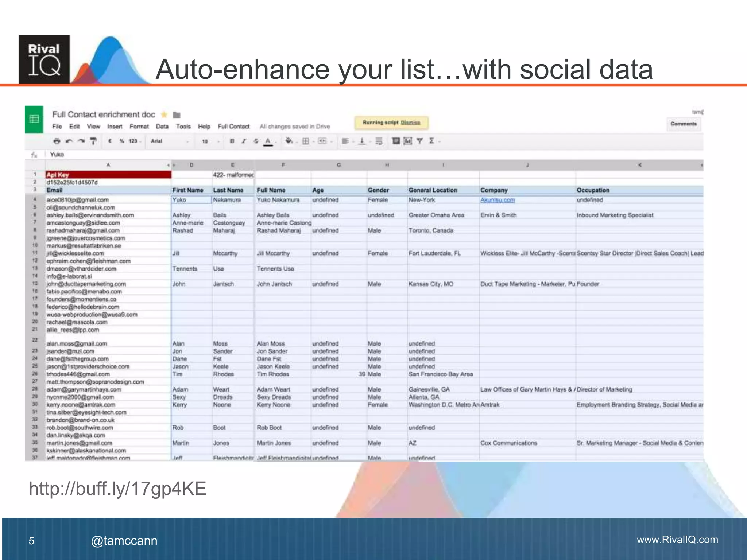
Task: Click the formula bar showing Yuko
Action: click(x=374, y=155)
